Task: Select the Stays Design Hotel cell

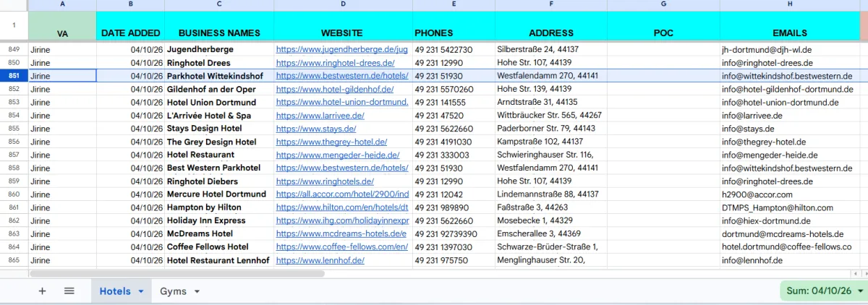Action: pyautogui.click(x=219, y=129)
